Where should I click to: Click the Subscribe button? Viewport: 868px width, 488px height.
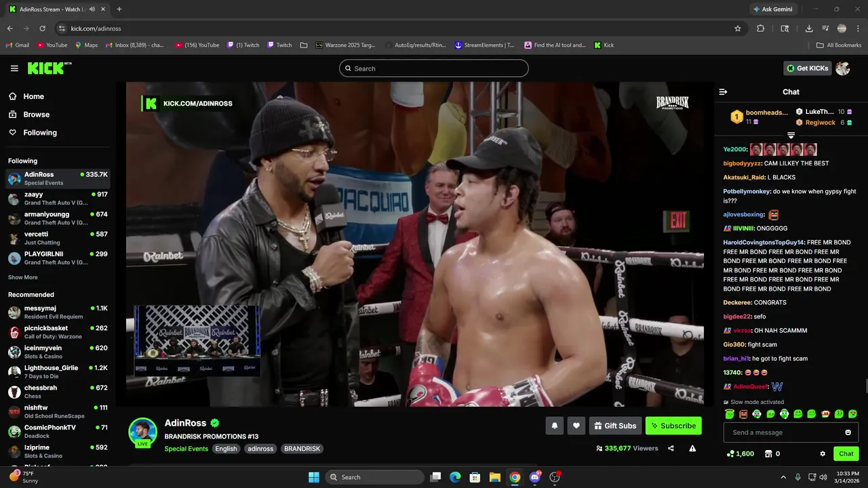673,426
